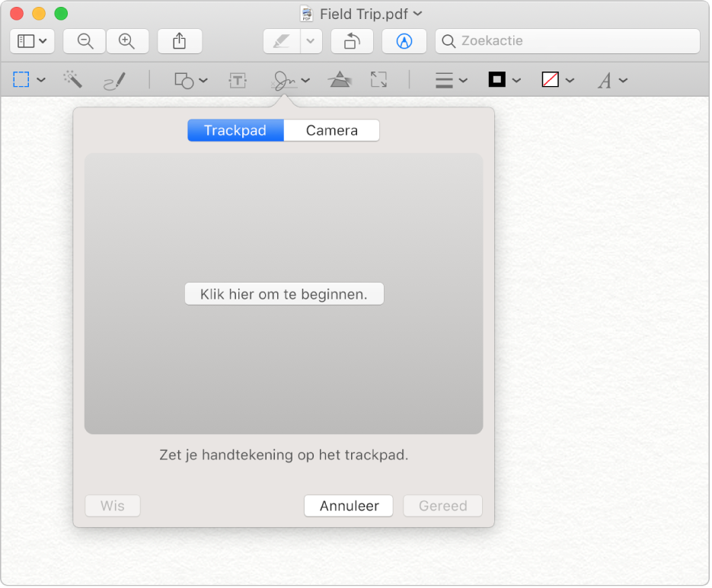
Task: Open the Shapes tool dropdown
Action: [x=190, y=80]
